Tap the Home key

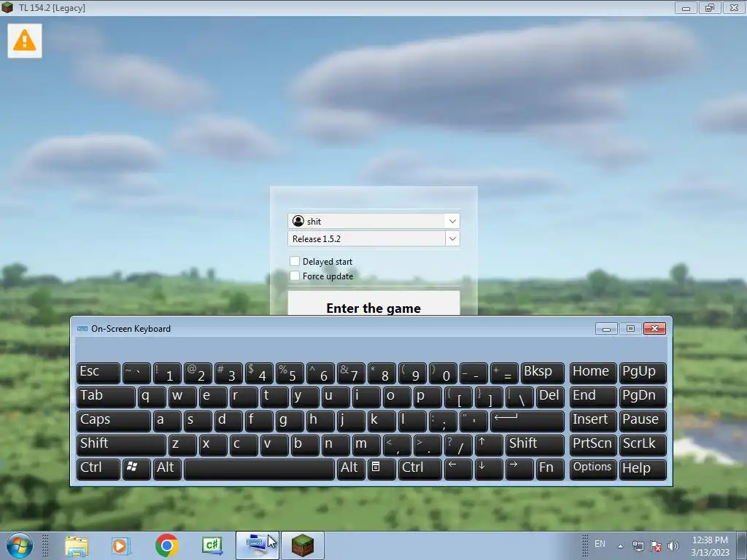tap(593, 373)
